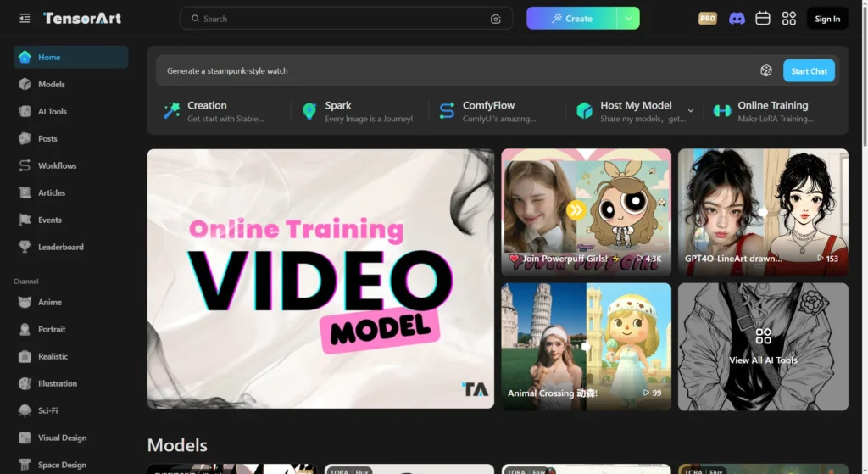This screenshot has width=868, height=474.
Task: Click View All AI Tools card
Action: [x=763, y=347]
